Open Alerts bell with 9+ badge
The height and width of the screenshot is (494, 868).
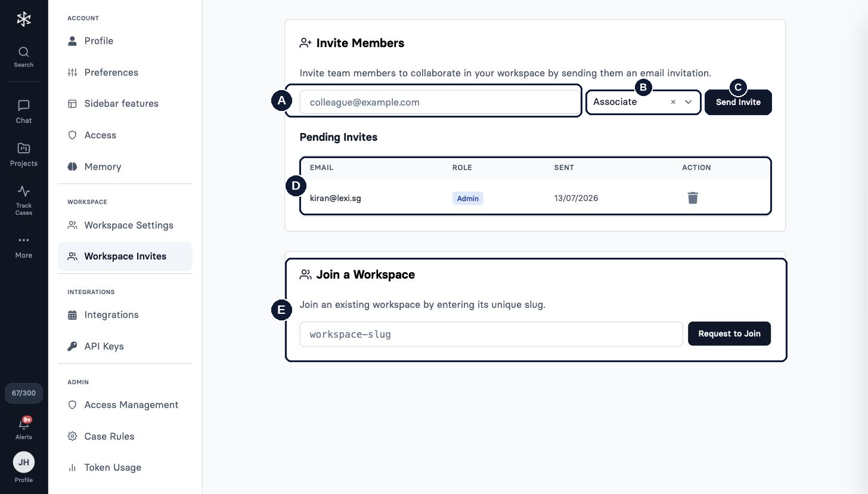24,428
